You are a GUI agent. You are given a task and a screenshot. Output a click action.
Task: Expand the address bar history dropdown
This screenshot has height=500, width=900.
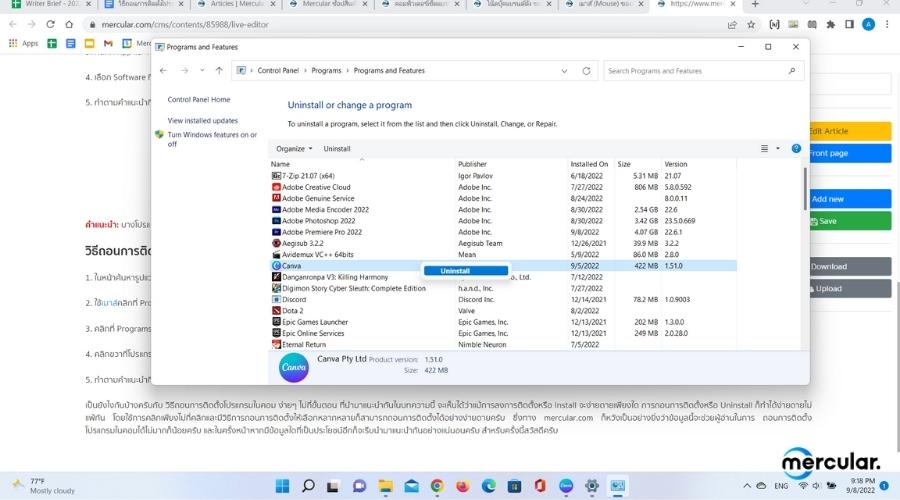[x=564, y=71]
